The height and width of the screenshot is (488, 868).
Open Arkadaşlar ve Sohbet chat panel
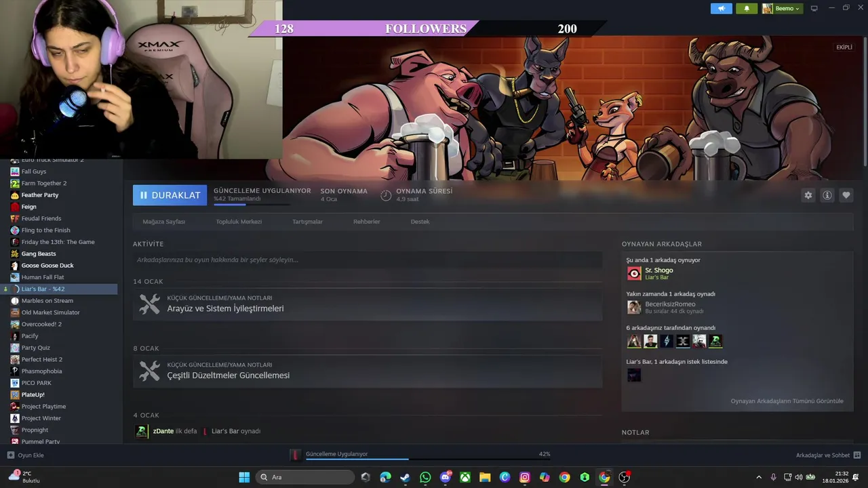tap(828, 455)
